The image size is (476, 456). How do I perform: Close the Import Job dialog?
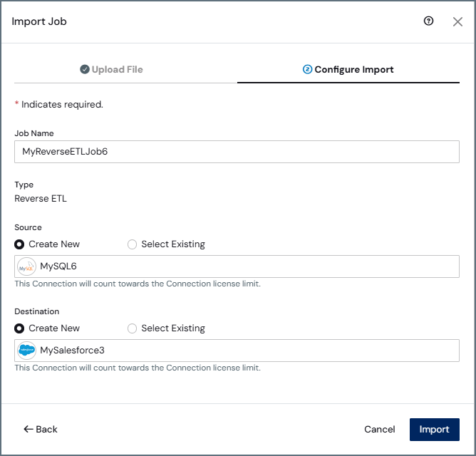[x=457, y=21]
